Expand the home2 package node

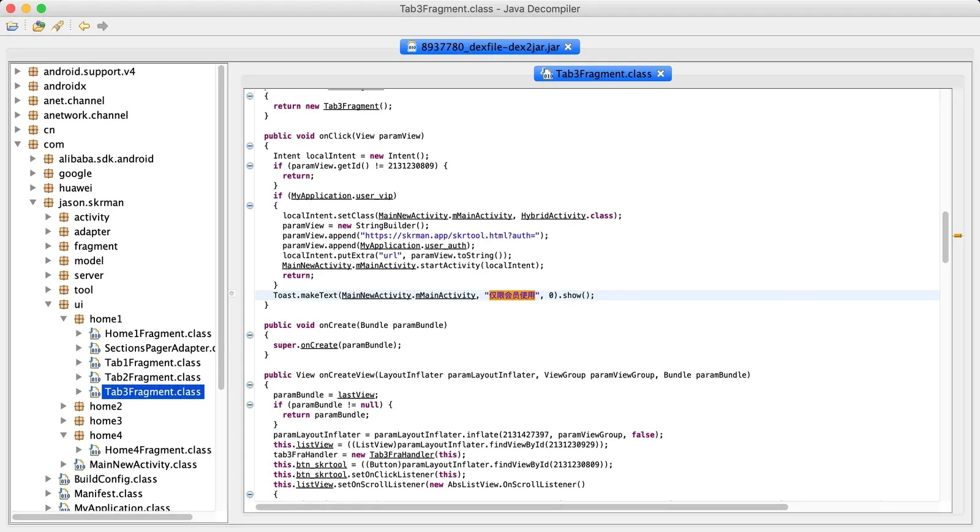point(64,406)
